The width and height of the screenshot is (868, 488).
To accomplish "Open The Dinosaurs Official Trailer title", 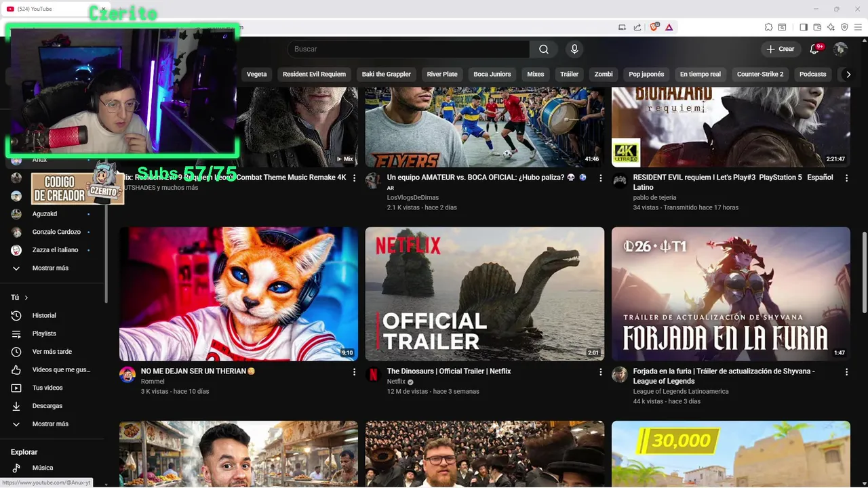I will point(449,371).
